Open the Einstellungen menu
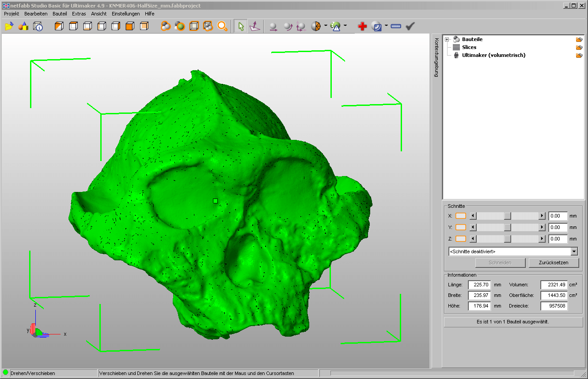588x379 pixels. [x=125, y=14]
